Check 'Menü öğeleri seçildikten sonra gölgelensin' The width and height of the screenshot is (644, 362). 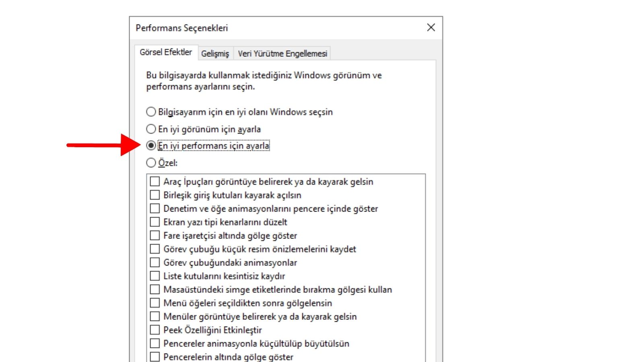pos(155,303)
